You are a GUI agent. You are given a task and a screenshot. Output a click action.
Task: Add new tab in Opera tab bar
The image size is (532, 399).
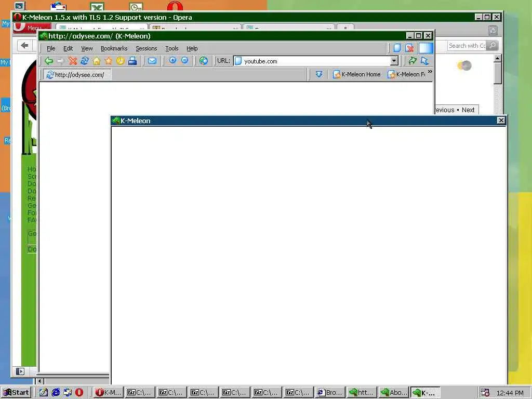click(345, 27)
